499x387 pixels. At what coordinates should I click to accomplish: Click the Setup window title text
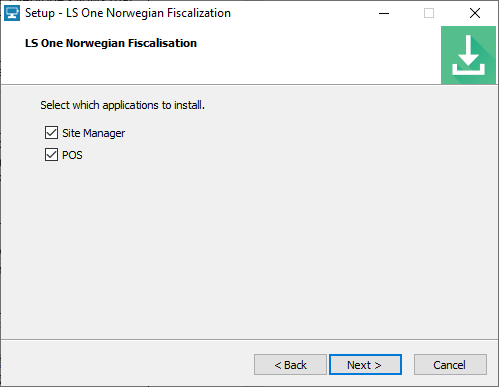point(128,13)
